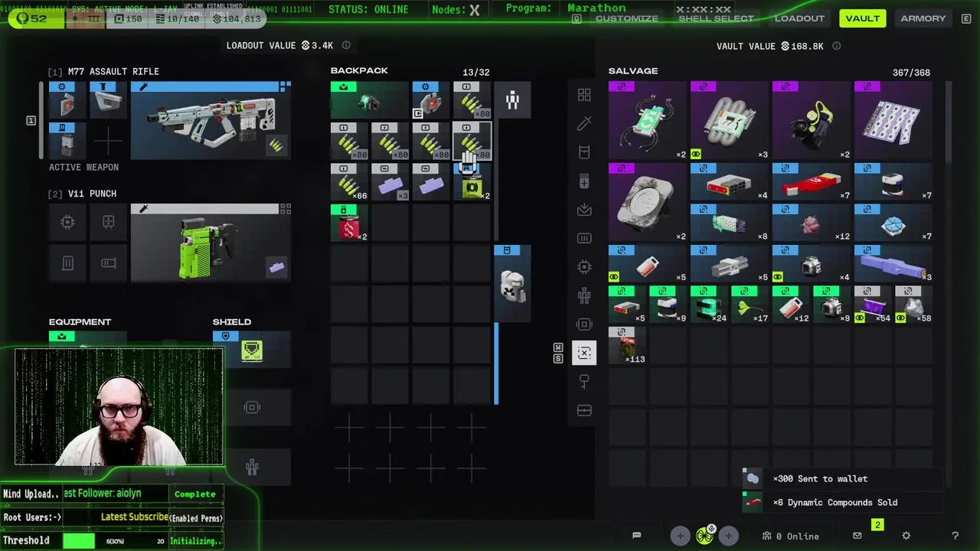Select the x3 purple ammo in backpack
Screen dimensions: 980x551
point(390,182)
